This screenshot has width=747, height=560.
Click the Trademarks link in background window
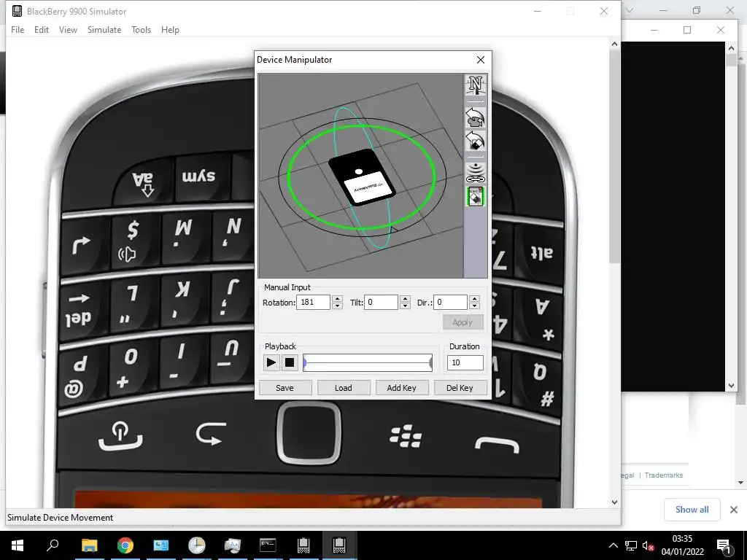664,475
